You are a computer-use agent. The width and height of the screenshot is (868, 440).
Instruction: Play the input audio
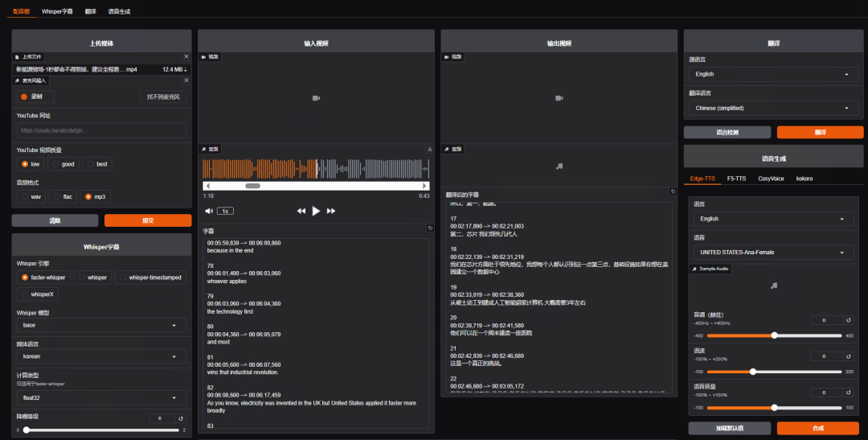(316, 211)
